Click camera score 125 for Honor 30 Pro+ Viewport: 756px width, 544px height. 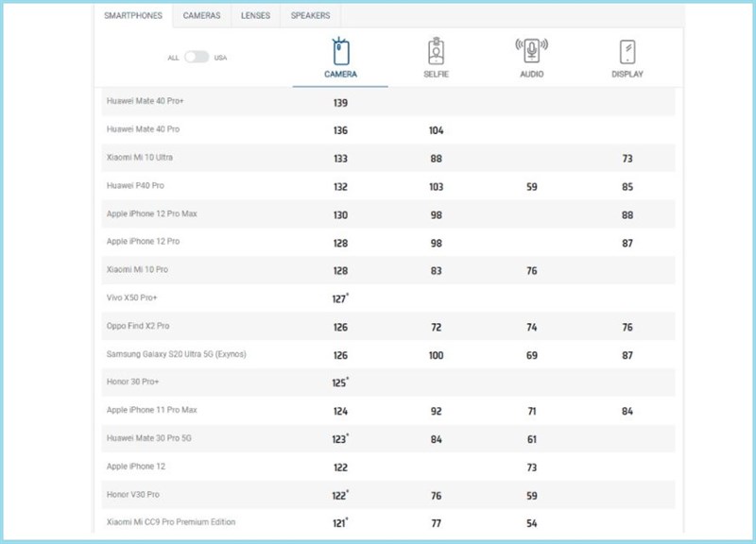click(340, 382)
